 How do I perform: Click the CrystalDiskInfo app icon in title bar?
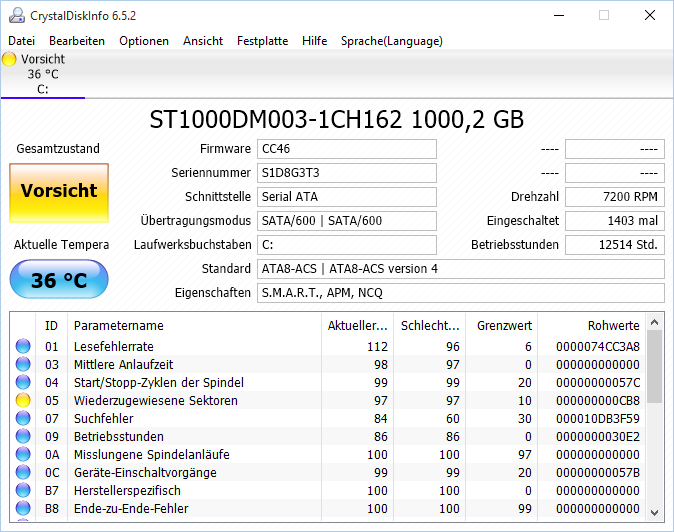17,15
